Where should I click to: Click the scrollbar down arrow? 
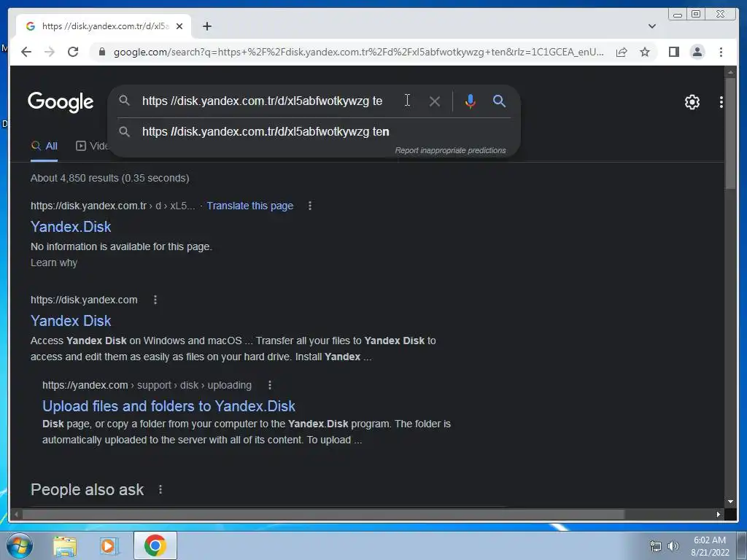tap(730, 502)
